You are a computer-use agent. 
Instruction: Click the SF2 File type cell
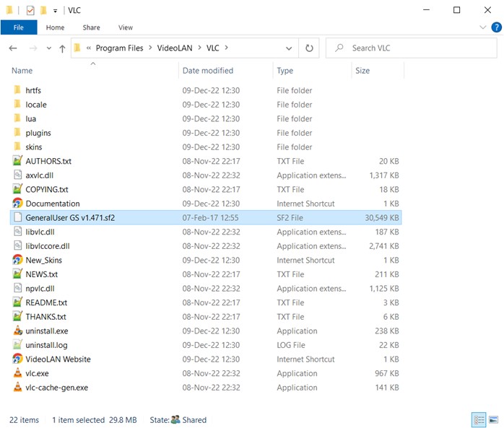click(x=290, y=217)
